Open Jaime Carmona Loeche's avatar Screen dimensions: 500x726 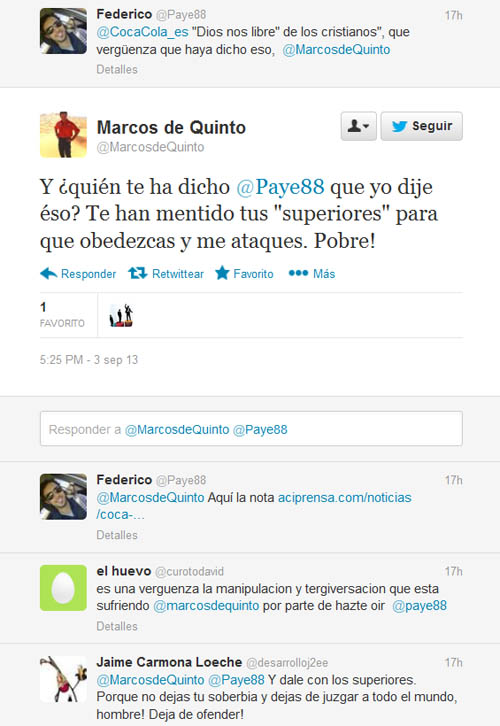pyautogui.click(x=63, y=679)
